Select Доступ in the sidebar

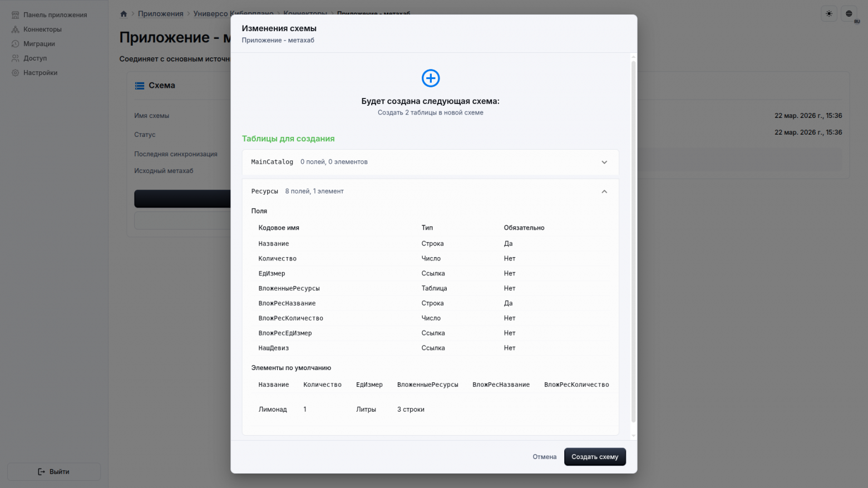(35, 58)
